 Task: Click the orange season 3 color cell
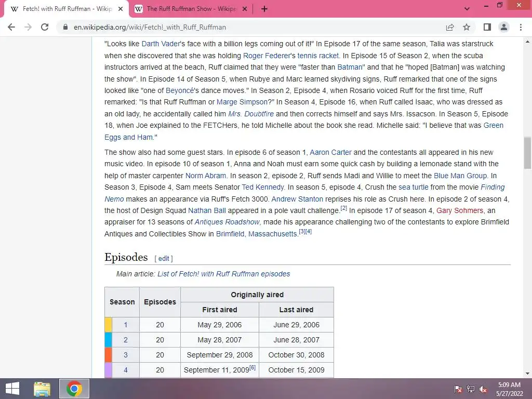click(x=108, y=354)
